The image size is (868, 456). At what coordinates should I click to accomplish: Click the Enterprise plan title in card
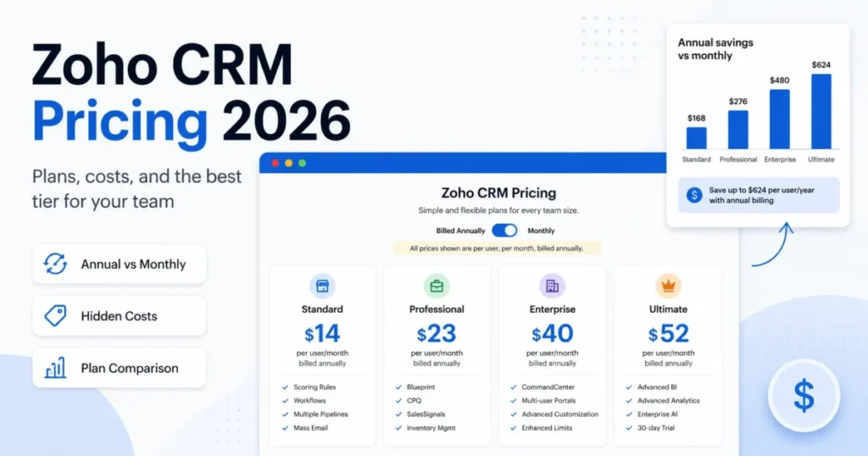[x=553, y=309]
